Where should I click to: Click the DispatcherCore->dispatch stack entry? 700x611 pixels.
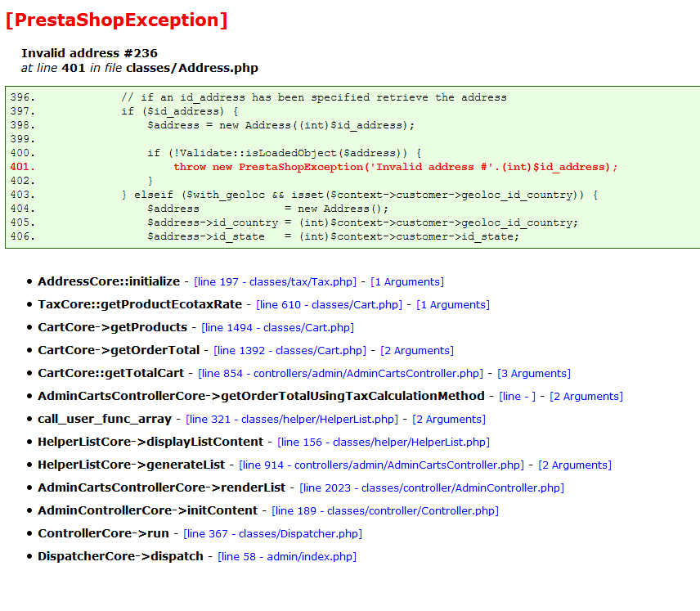click(x=120, y=556)
